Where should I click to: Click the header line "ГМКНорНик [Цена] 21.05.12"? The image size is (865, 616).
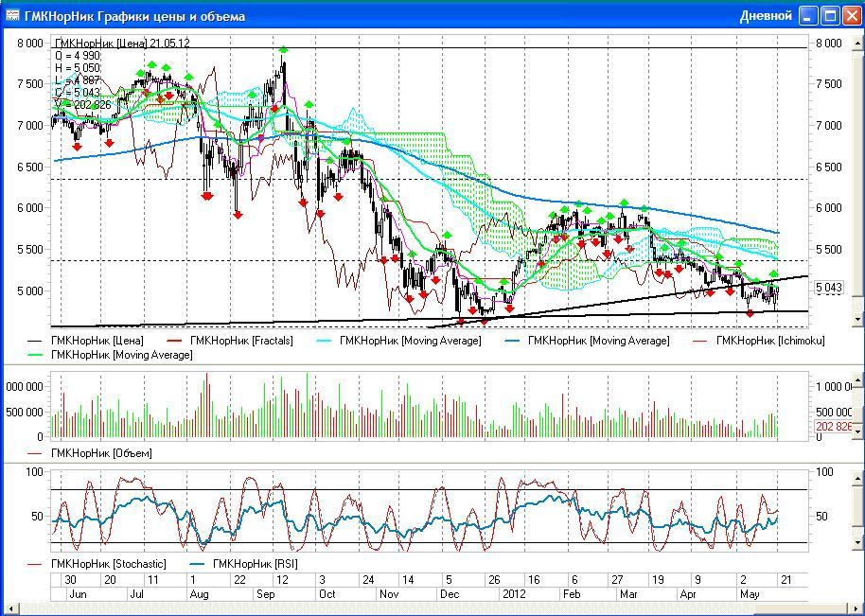tap(122, 43)
